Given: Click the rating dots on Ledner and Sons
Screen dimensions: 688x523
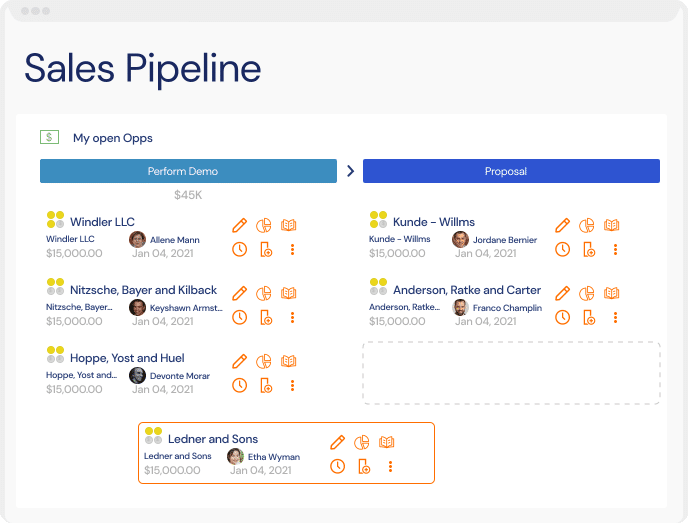Looking at the screenshot, I should click(153, 436).
